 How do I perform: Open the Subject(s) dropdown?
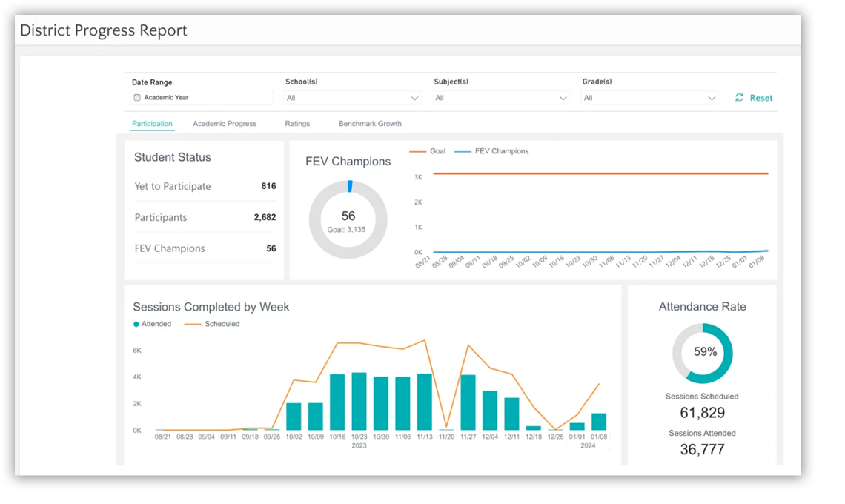tap(501, 98)
